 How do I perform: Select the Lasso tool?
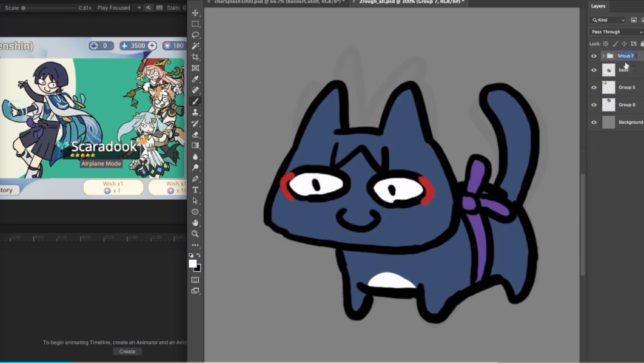pyautogui.click(x=195, y=35)
